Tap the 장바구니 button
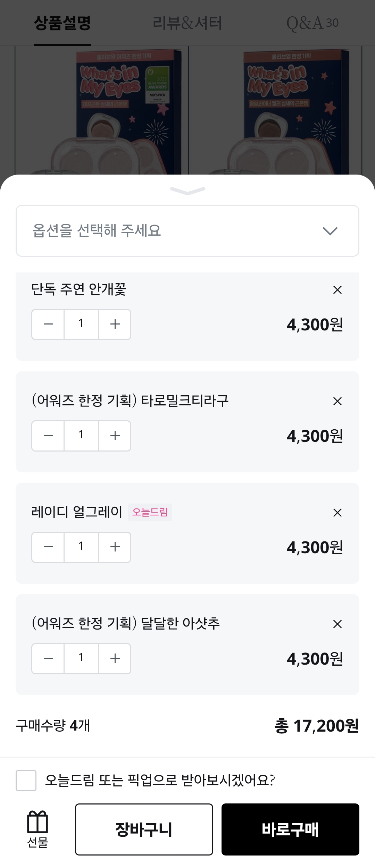This screenshot has width=375, height=868. point(144,829)
